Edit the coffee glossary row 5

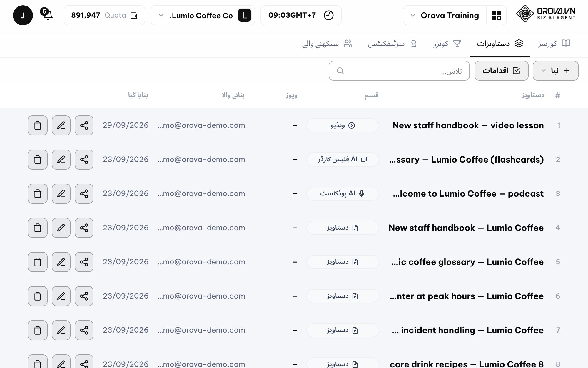coord(61,262)
